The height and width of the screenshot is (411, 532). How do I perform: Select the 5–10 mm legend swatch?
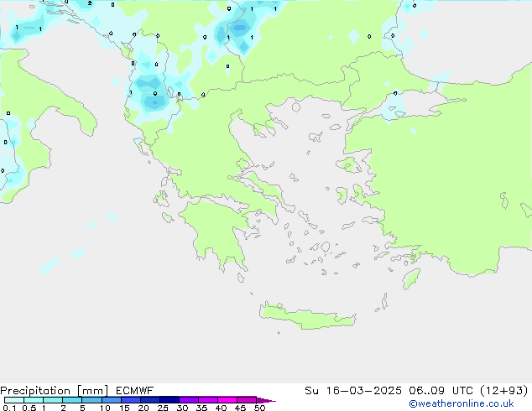[91, 400]
